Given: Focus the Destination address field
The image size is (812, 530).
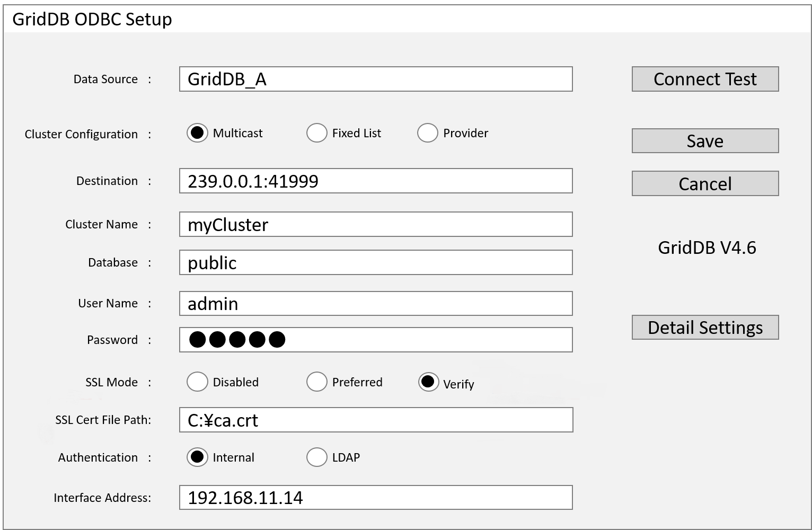Looking at the screenshot, I should [375, 181].
